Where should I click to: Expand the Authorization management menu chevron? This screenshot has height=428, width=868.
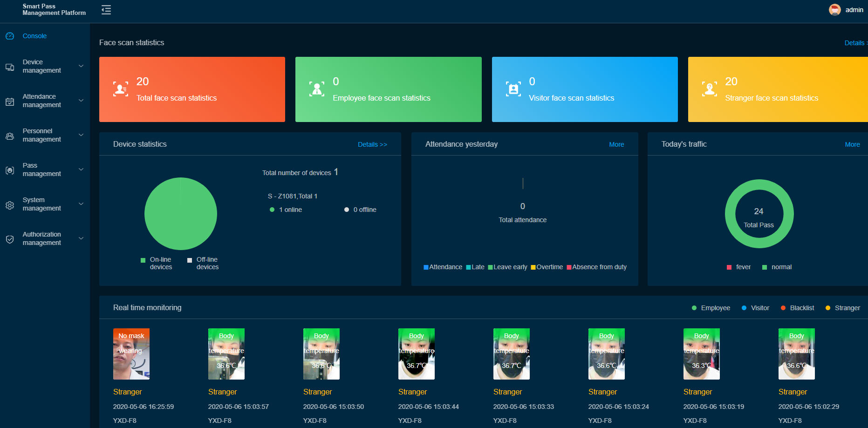coord(82,238)
